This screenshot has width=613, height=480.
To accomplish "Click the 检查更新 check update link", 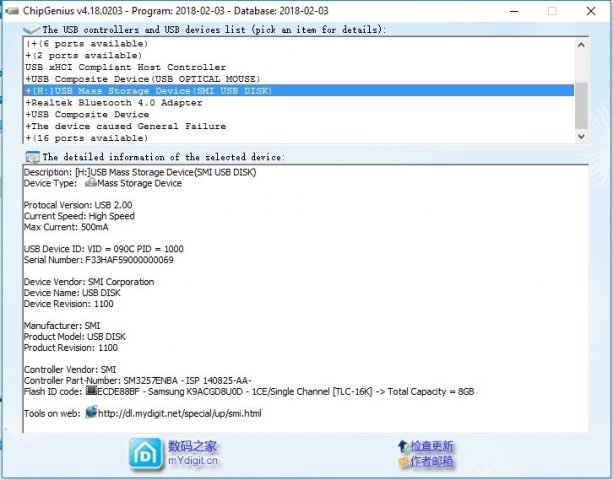I will coord(431,446).
